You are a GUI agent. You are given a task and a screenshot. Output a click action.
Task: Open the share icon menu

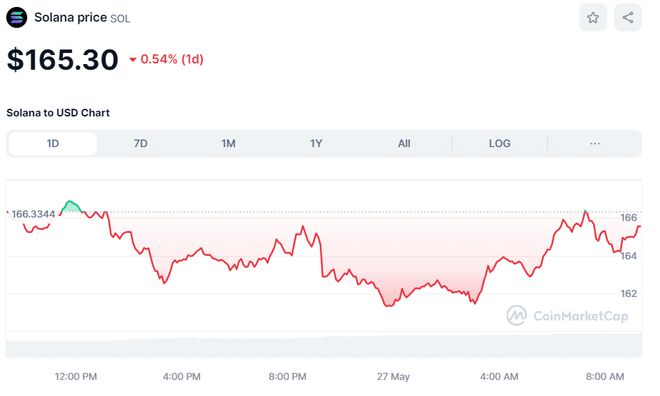pos(628,18)
